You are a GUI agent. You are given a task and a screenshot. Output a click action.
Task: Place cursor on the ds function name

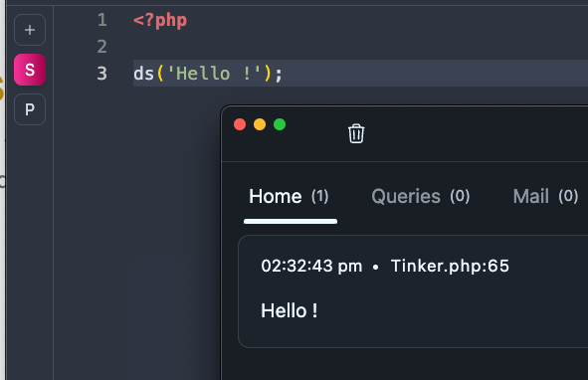[143, 74]
